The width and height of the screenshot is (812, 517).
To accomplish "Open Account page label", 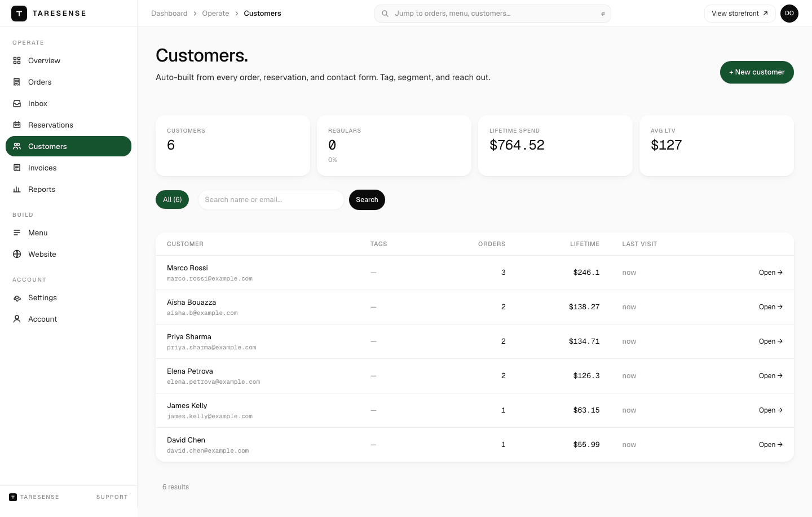I will (43, 319).
